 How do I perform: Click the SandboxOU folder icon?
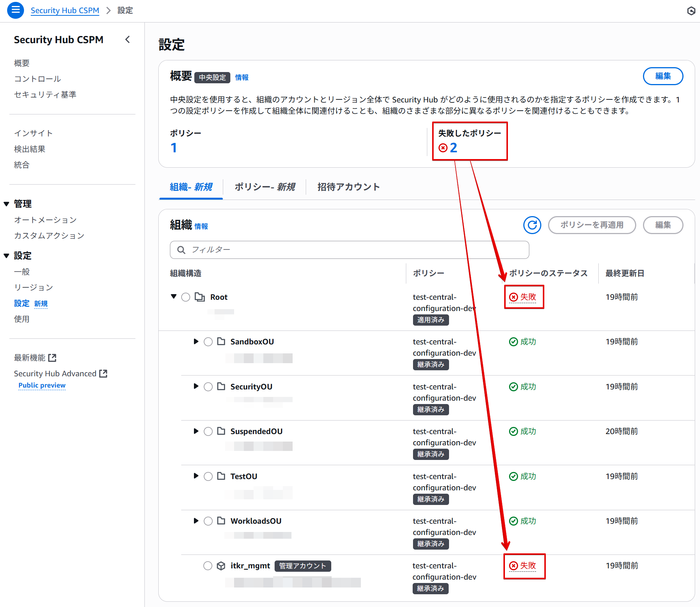pos(221,341)
